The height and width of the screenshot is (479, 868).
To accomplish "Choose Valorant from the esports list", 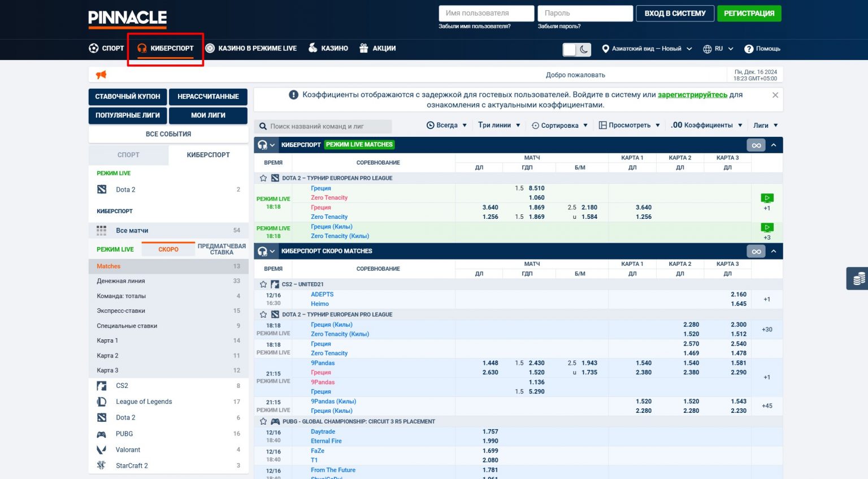I will tap(128, 450).
